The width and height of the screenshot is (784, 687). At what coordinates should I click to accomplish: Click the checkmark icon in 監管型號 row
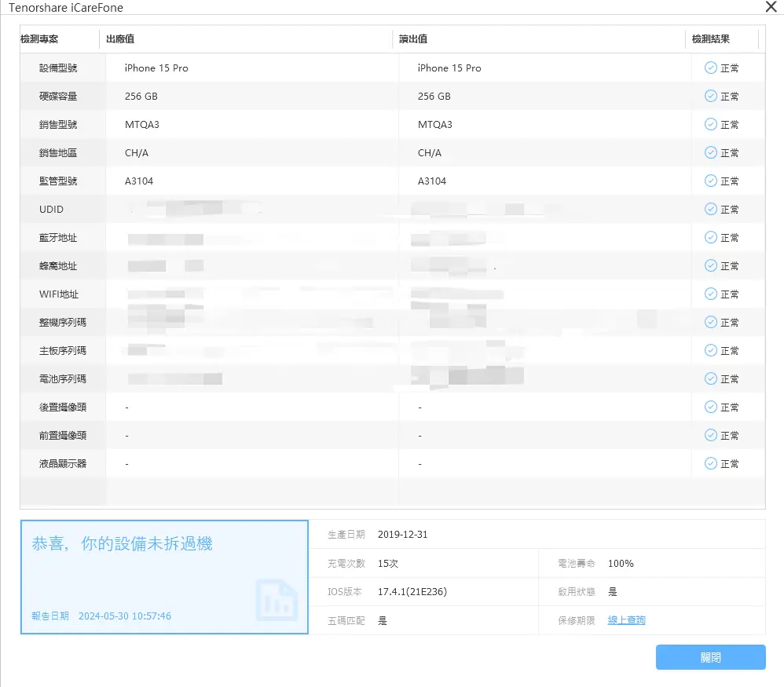[710, 181]
